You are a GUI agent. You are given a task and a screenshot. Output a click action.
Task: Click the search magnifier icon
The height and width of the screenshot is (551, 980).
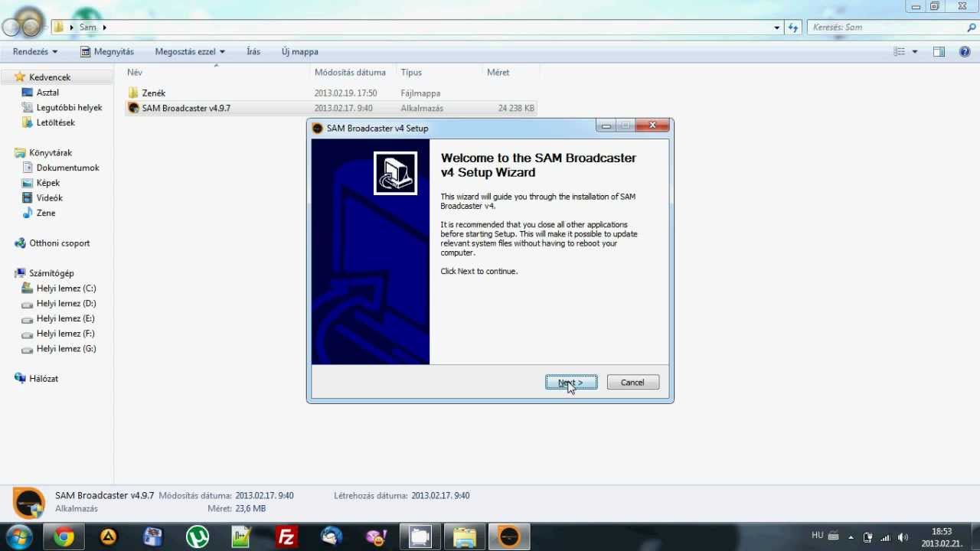pyautogui.click(x=972, y=28)
